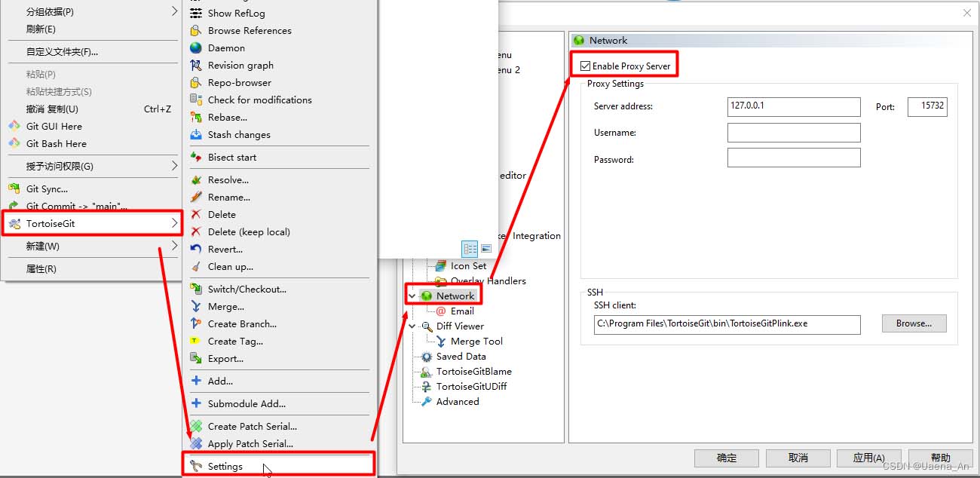Click the TortoiseGitBlame icon in settings tree

click(427, 371)
